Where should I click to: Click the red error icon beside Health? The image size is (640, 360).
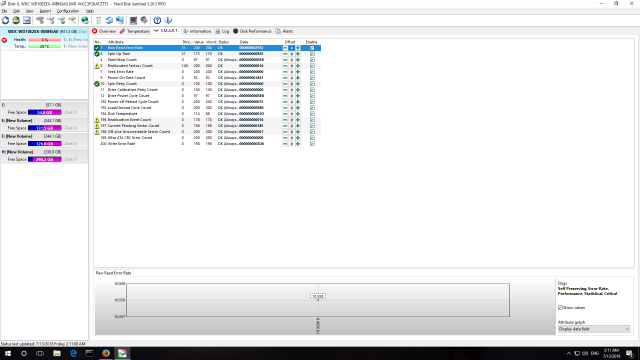tap(4, 40)
